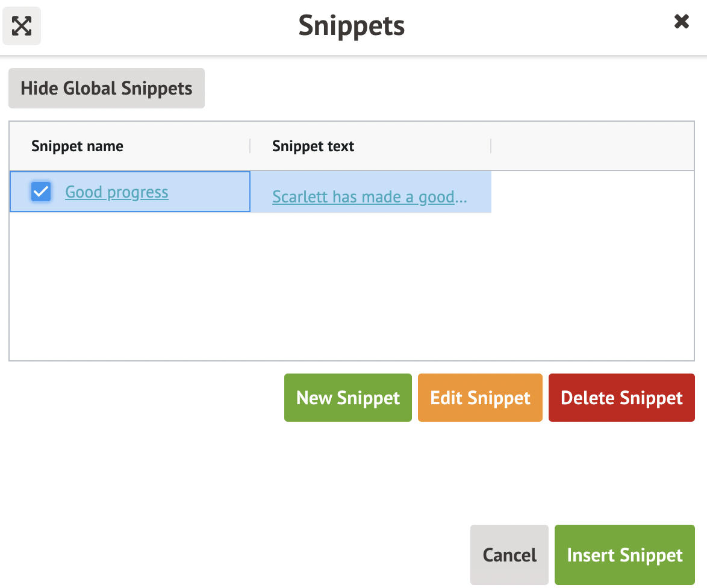The image size is (707, 588).
Task: Click Hide Global Snippets button
Action: (x=107, y=89)
